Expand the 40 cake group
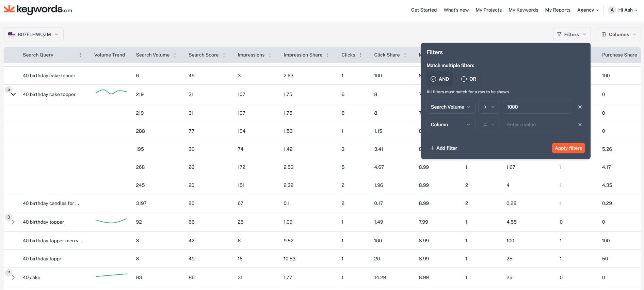 pyautogui.click(x=13, y=277)
